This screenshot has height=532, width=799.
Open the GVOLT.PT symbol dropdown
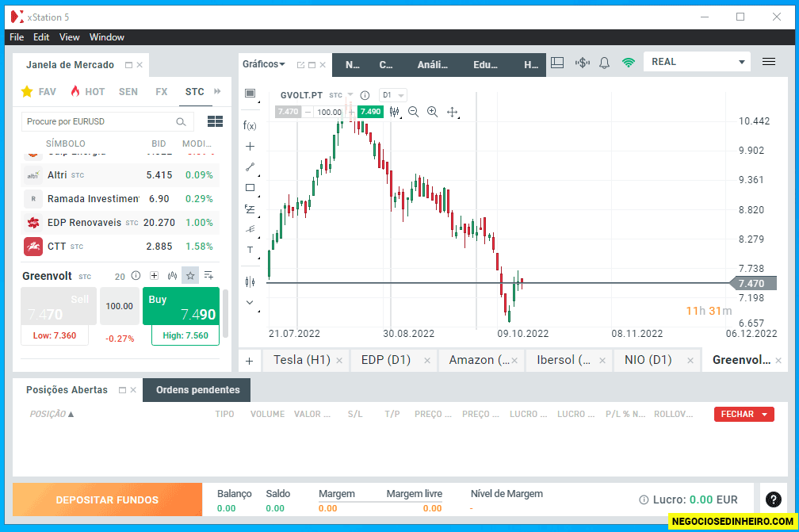click(x=350, y=95)
